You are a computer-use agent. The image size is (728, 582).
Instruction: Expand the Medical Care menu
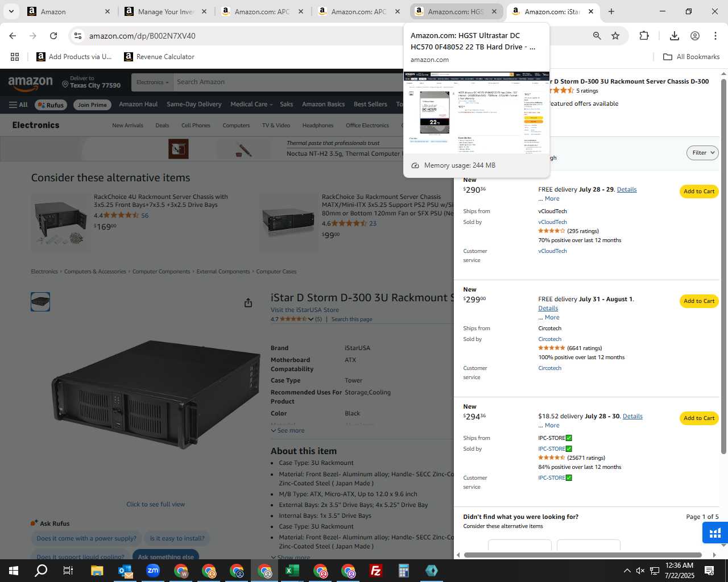[x=251, y=105]
